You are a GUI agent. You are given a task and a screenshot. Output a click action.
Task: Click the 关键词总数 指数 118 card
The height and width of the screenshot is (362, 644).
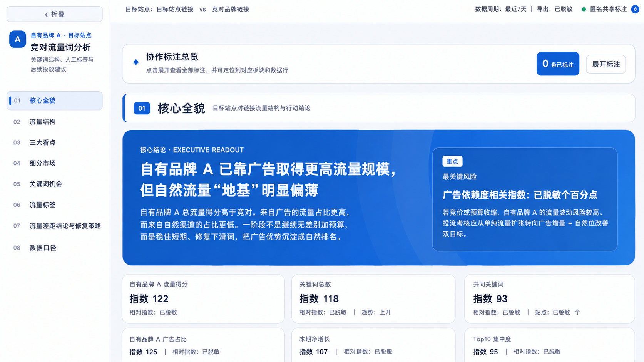coord(373,299)
